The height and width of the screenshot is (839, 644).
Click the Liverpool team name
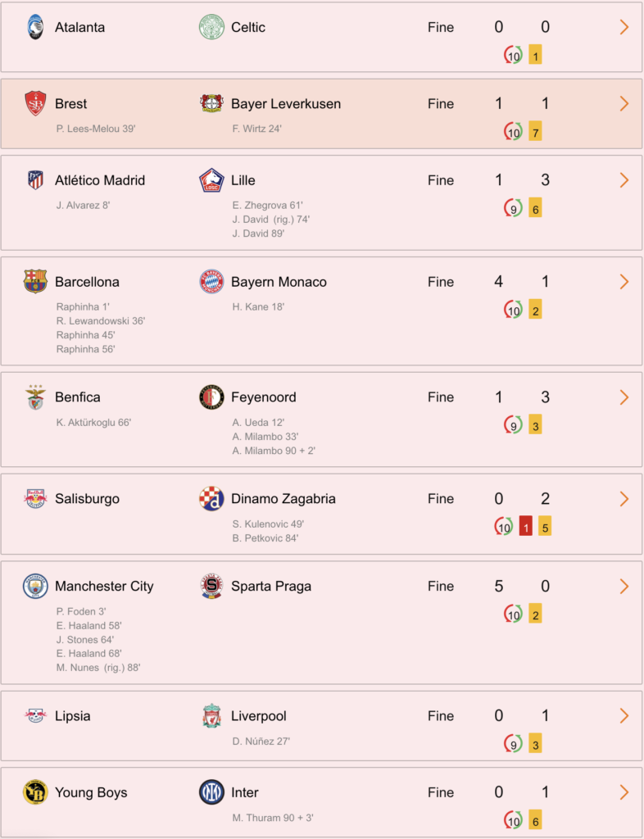[x=259, y=716]
